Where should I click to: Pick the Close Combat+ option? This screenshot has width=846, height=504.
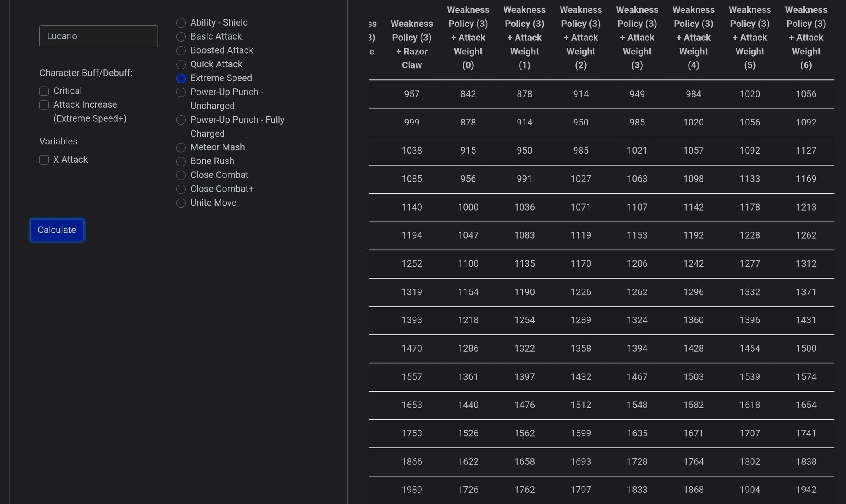181,189
